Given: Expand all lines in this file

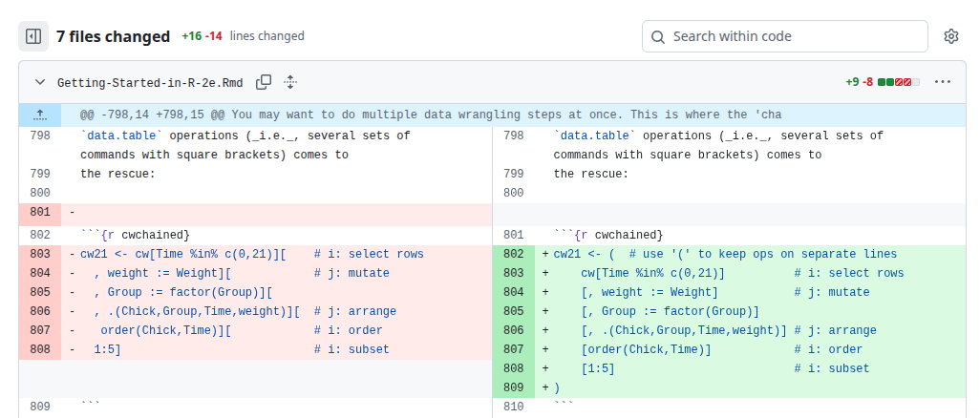Looking at the screenshot, I should pyautogui.click(x=290, y=82).
